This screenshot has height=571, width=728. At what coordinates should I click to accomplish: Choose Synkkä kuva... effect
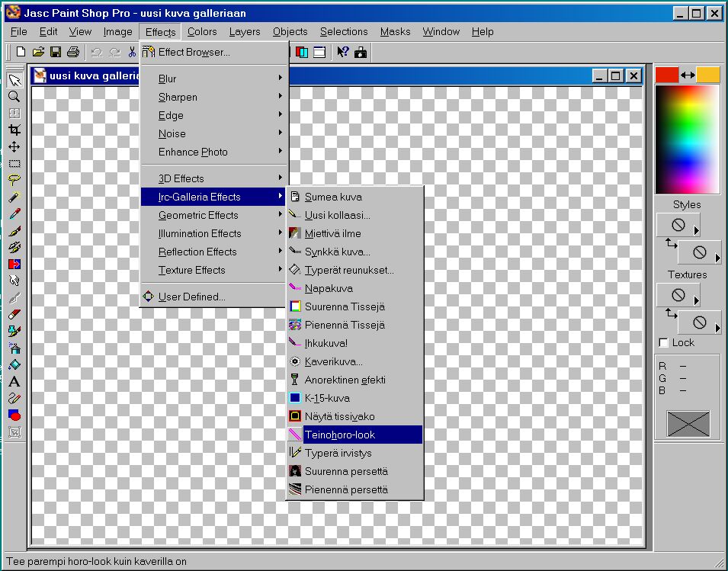click(354, 252)
